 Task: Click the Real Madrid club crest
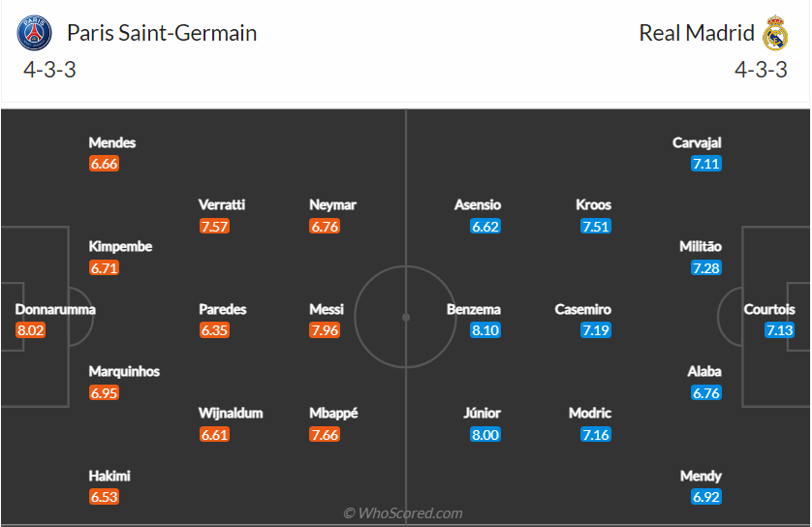[x=775, y=33]
